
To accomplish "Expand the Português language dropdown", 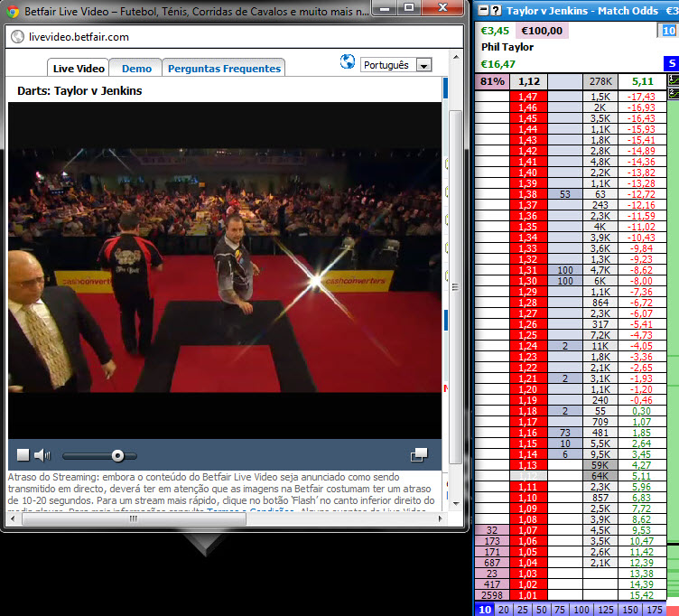I will coord(424,65).
